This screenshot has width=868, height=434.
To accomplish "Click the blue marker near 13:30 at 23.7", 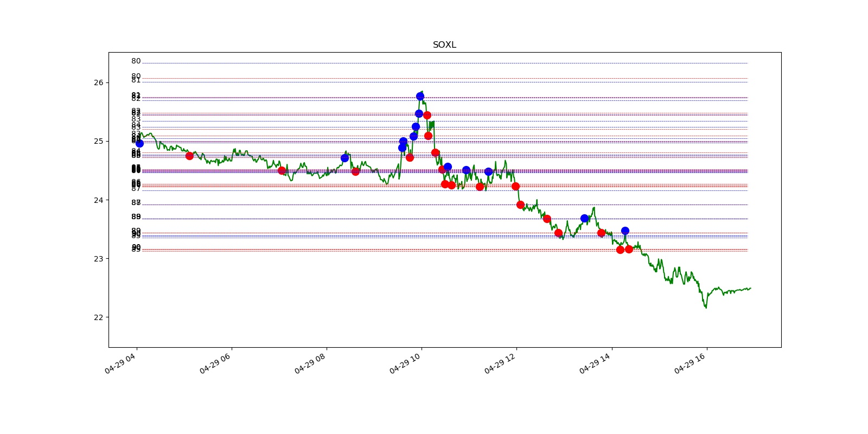I will click(x=584, y=218).
